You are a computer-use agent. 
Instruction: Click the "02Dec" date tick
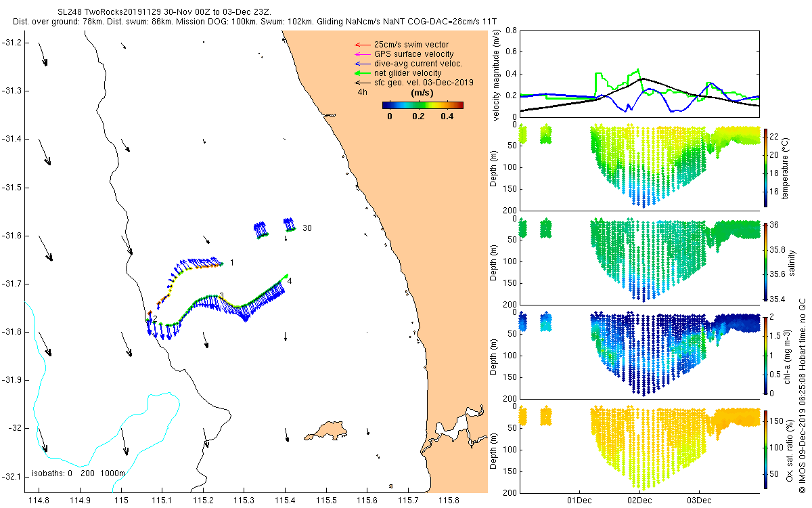tap(639, 501)
